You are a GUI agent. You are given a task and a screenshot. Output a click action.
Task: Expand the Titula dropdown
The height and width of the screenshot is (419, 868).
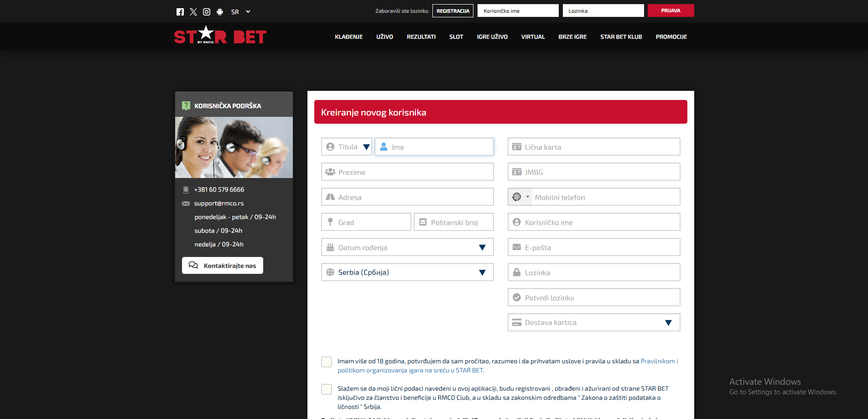(347, 147)
